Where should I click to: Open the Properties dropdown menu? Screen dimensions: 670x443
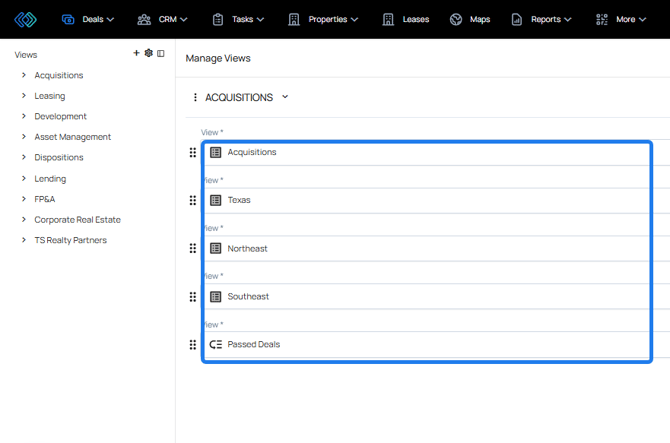[x=333, y=19]
